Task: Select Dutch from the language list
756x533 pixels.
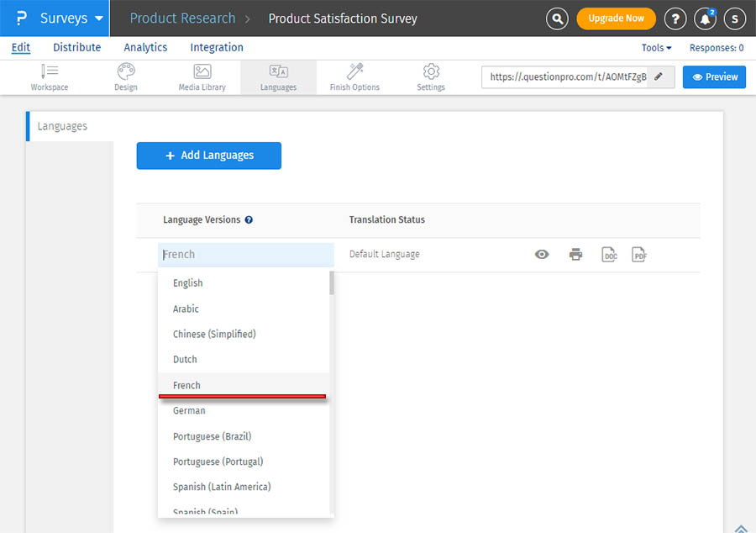Action: pos(244,359)
